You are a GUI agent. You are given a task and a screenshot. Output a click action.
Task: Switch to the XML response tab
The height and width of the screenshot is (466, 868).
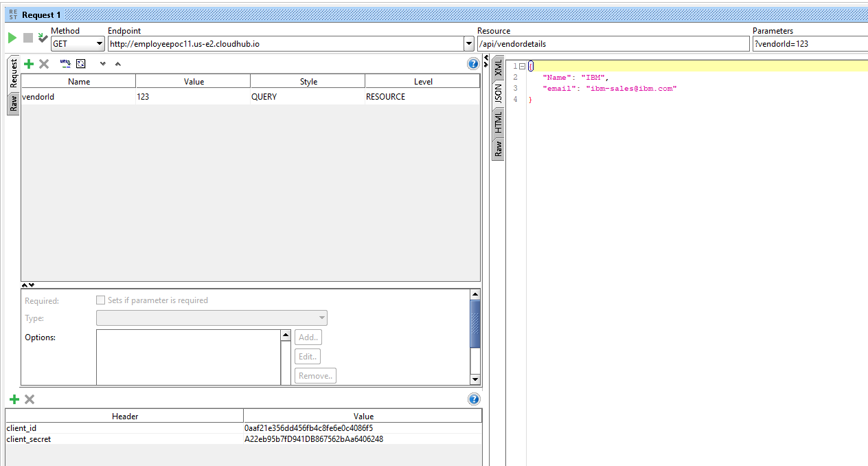point(499,68)
